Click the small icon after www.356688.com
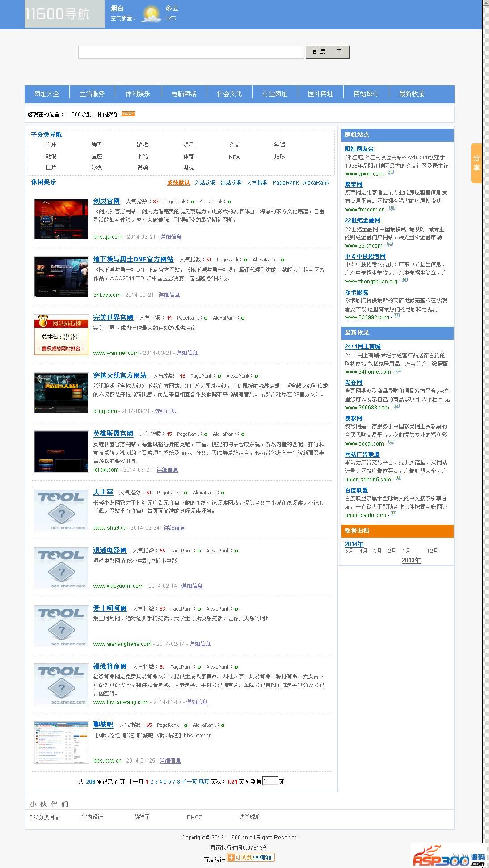489x868 pixels. [x=397, y=406]
